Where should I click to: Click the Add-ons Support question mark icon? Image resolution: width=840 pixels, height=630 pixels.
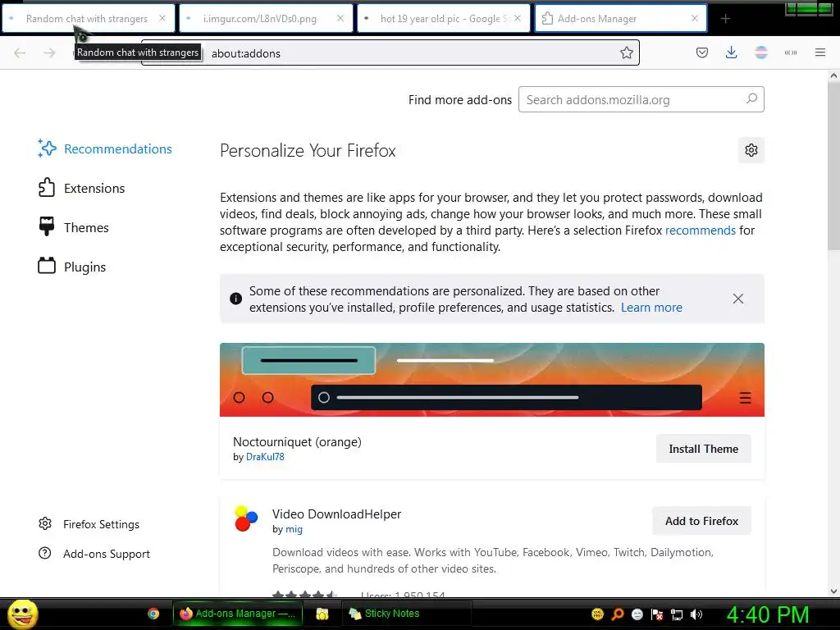click(45, 553)
